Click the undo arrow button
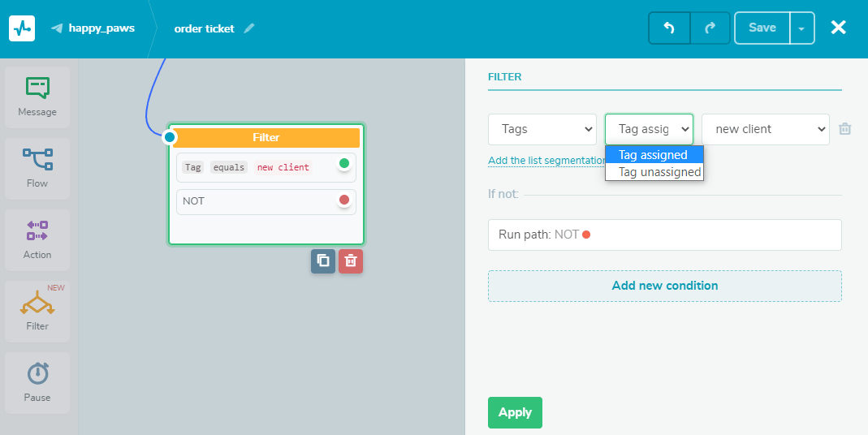This screenshot has width=868, height=435. click(669, 28)
